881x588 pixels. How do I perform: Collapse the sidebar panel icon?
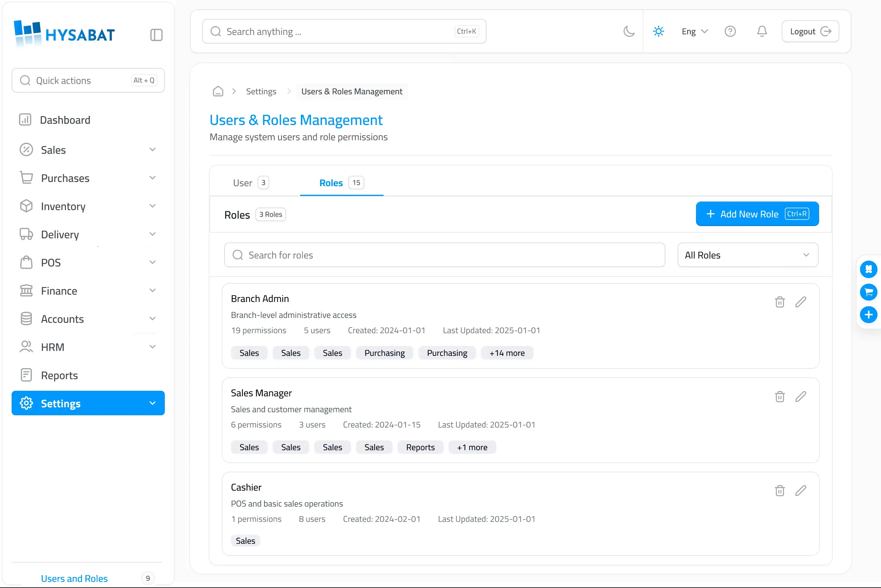coord(156,35)
